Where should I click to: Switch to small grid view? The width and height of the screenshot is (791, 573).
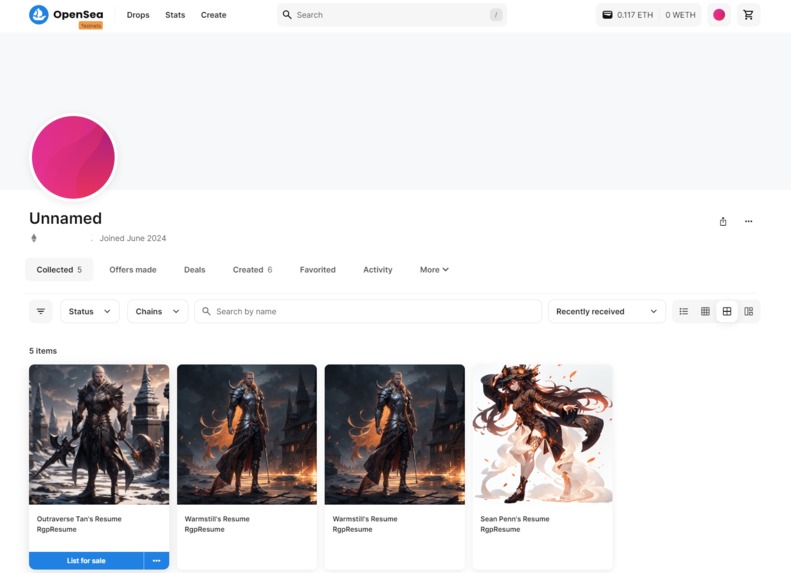click(x=705, y=311)
